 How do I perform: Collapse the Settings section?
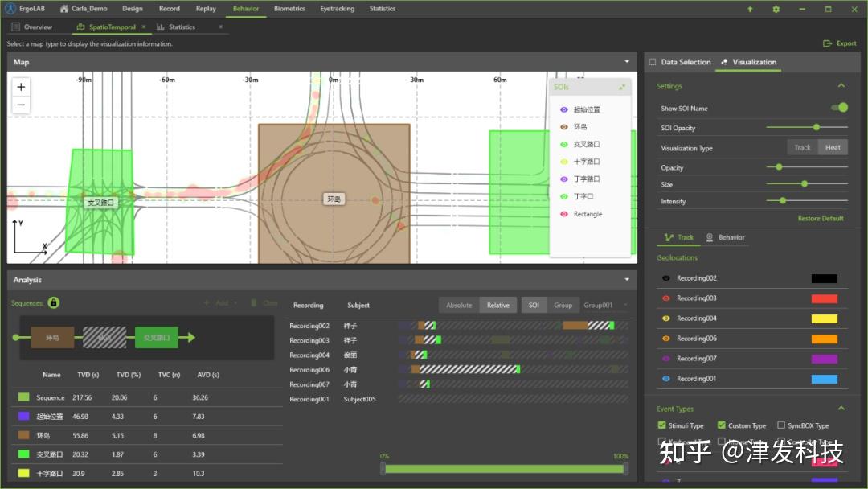coord(841,86)
